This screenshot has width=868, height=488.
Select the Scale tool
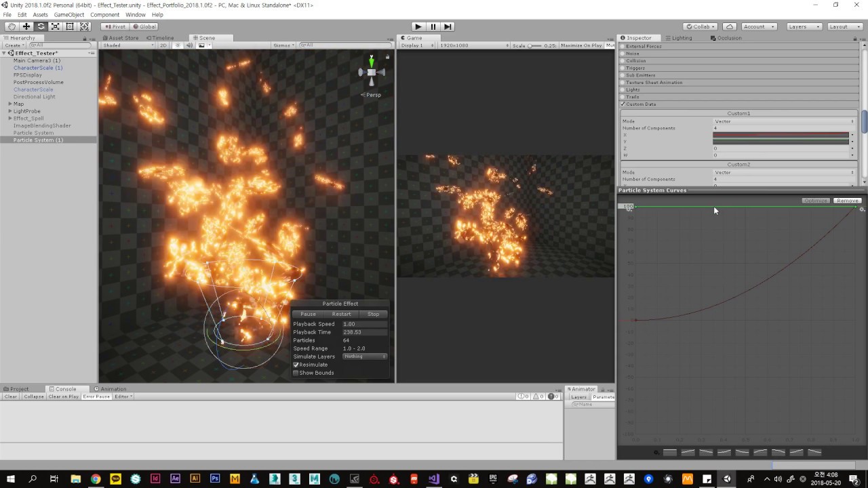(x=56, y=26)
